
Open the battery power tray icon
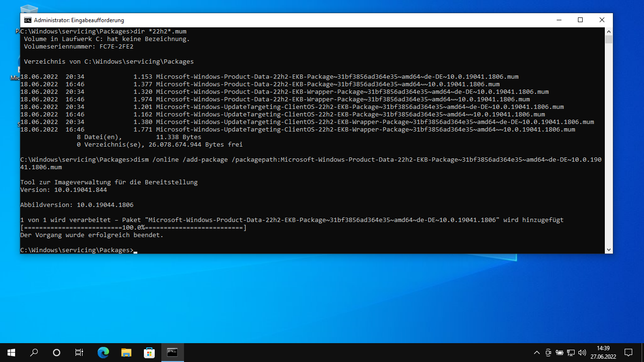(x=560, y=353)
